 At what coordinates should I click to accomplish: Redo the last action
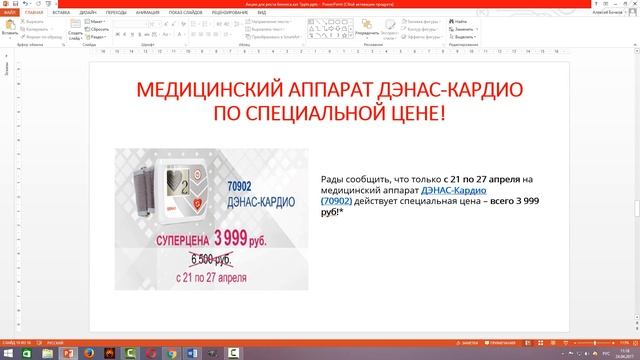38,4
